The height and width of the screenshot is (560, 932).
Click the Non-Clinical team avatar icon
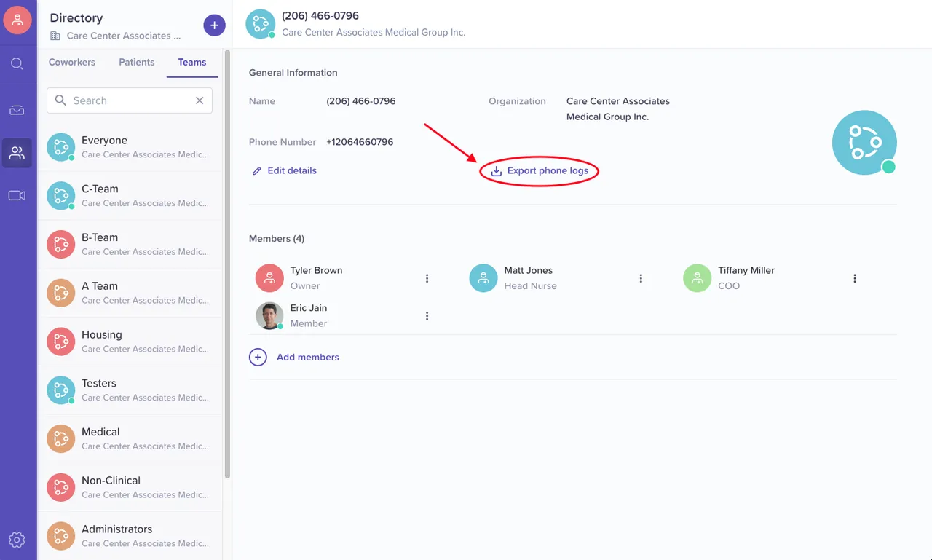61,487
